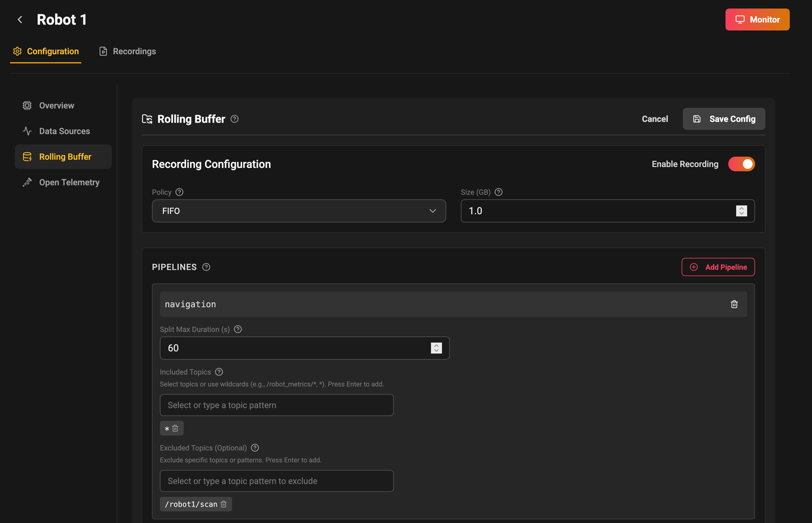Show help for Size (GB)
812x523 pixels.
coord(498,192)
